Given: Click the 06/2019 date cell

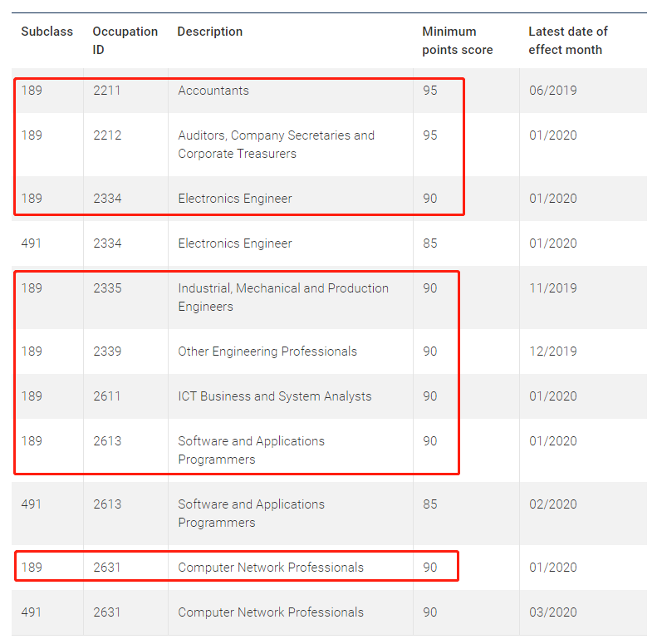Looking at the screenshot, I should 553,91.
